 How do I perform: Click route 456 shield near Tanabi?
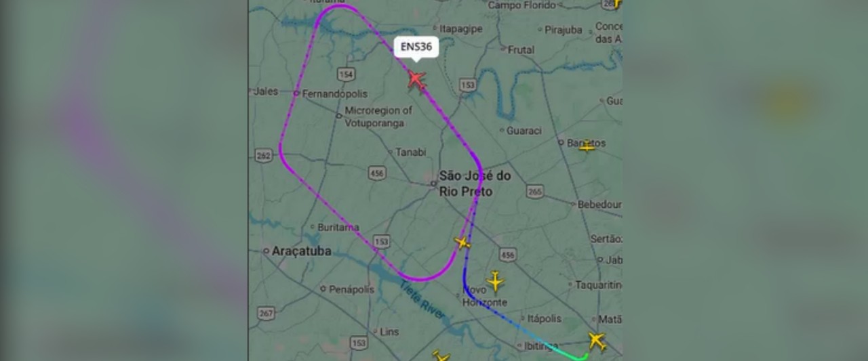pyautogui.click(x=378, y=173)
